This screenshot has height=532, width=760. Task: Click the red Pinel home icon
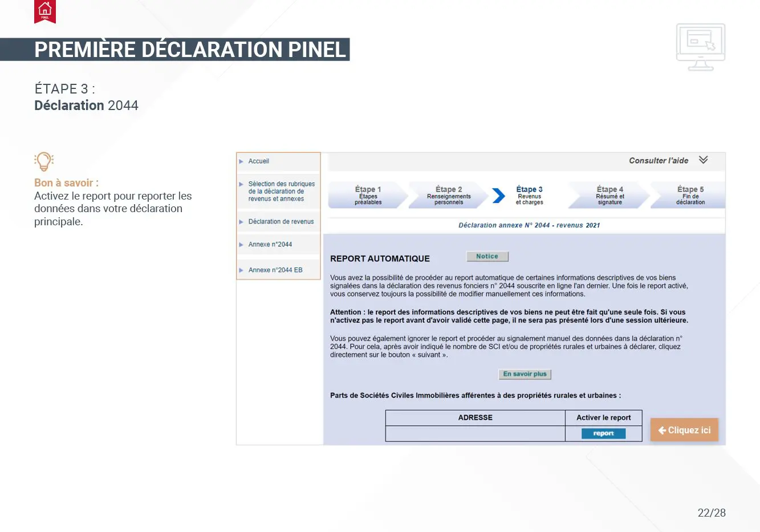coord(45,11)
